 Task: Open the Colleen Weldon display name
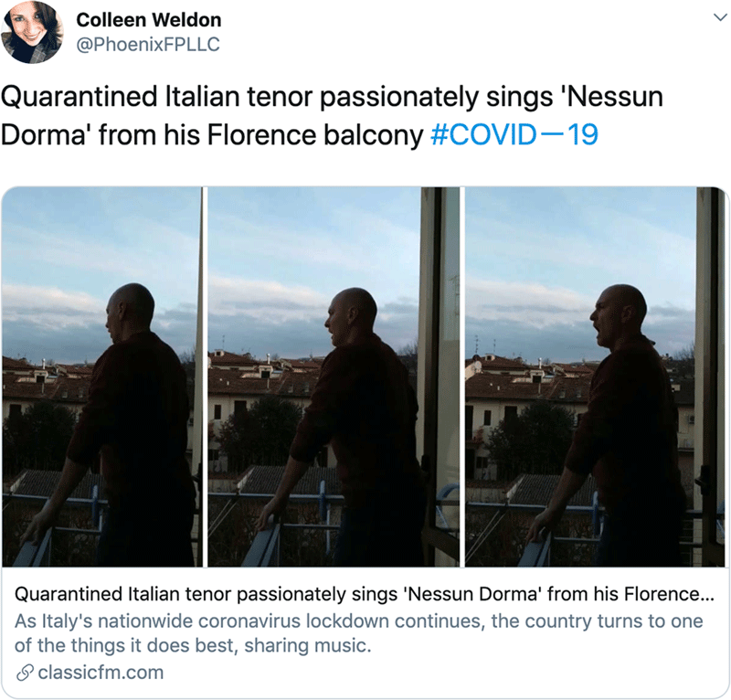tap(148, 19)
